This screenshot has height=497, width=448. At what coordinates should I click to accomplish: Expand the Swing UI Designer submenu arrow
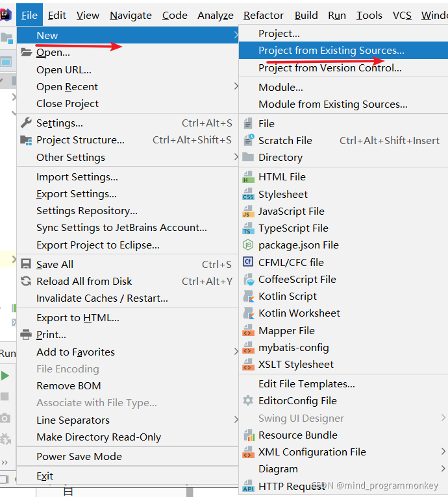443,418
